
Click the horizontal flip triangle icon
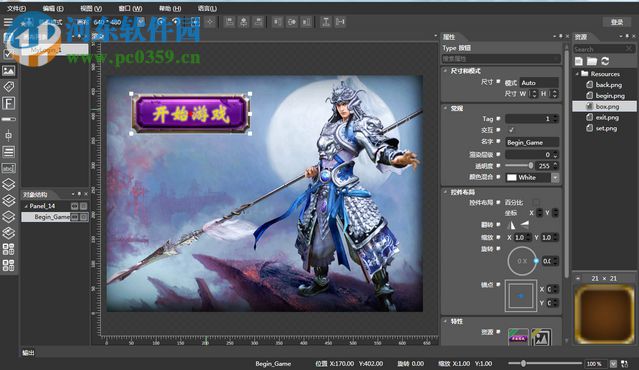pos(512,225)
